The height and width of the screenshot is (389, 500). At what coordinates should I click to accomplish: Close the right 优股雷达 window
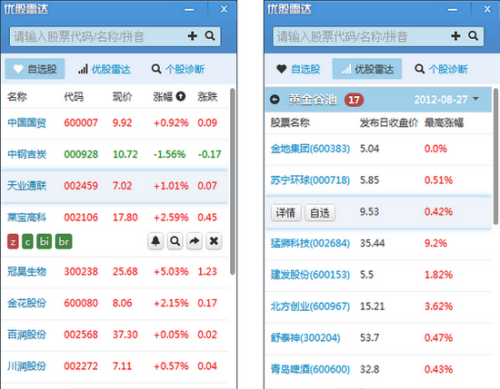coord(487,9)
